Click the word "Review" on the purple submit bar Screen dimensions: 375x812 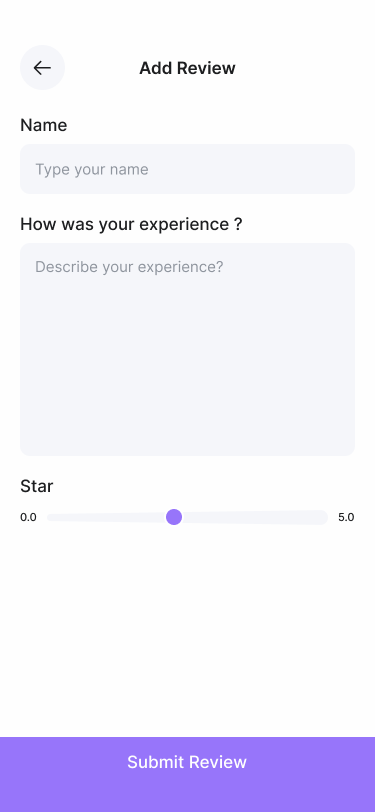click(x=218, y=762)
